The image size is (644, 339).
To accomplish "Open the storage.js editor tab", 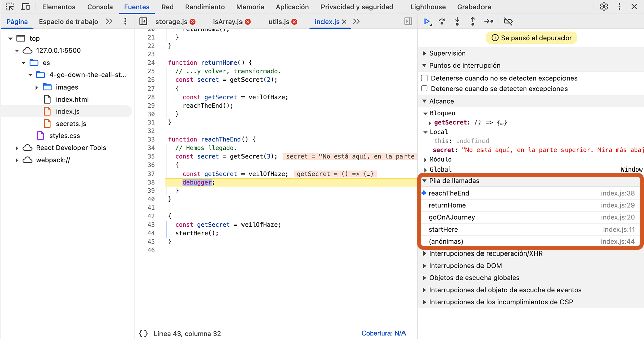I will (x=171, y=22).
